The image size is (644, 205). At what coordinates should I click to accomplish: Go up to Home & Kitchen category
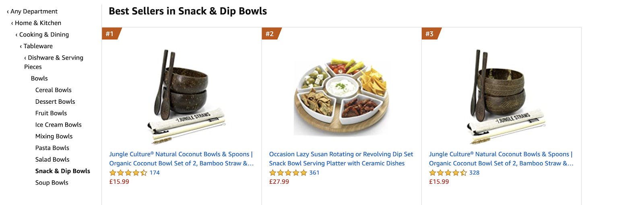pos(36,23)
